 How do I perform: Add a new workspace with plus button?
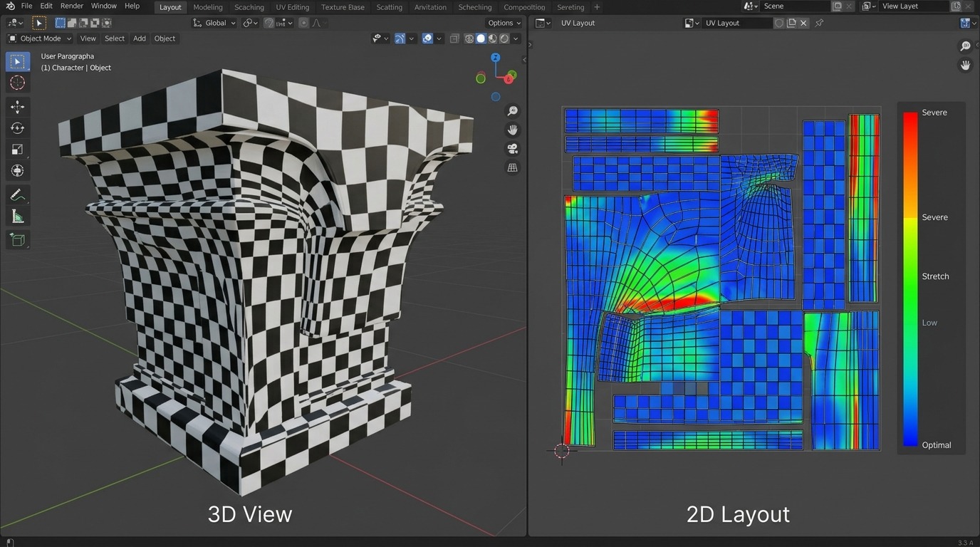click(x=597, y=7)
